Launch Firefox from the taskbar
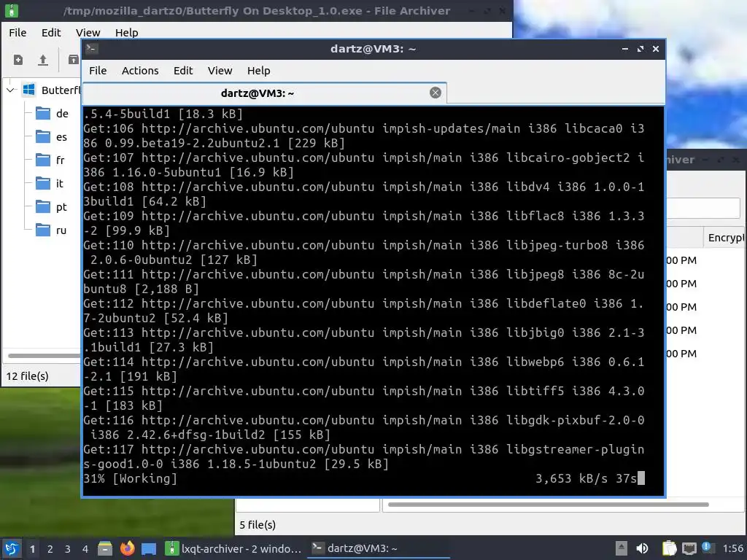This screenshot has height=560, width=747. 127,548
